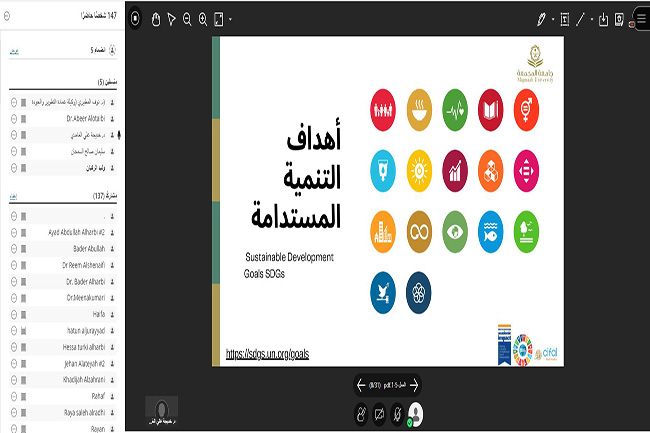The width and height of the screenshot is (650, 433).
Task: Select the text annotation tool
Action: [565, 19]
